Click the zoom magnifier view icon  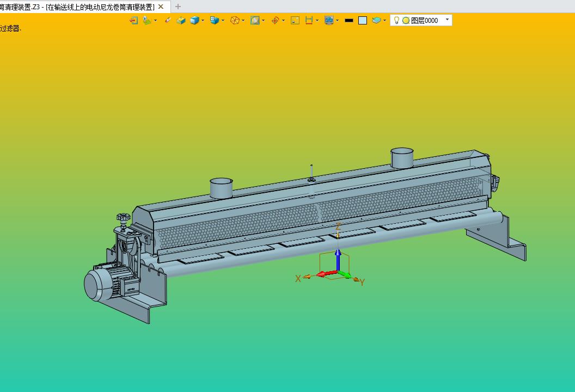tap(255, 21)
